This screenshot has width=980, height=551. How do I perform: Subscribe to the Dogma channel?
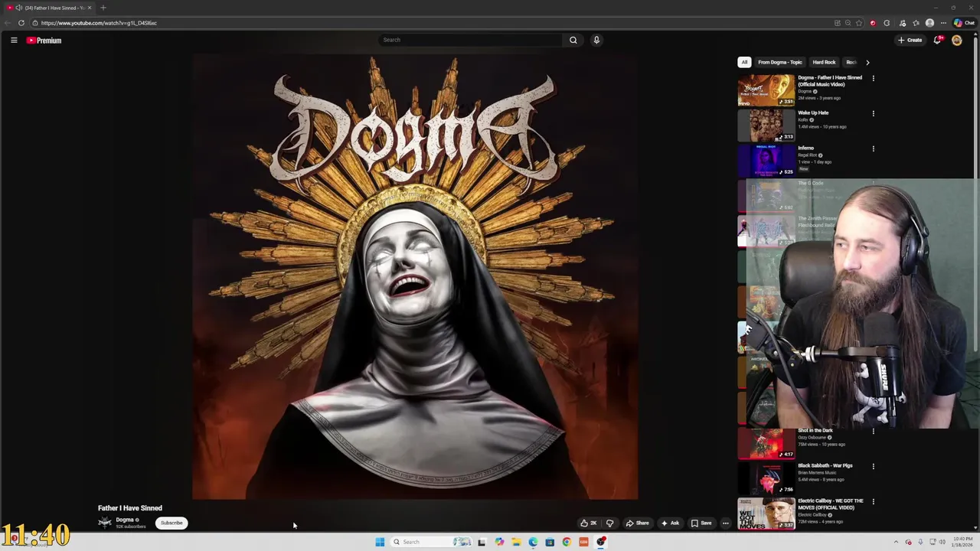(x=171, y=523)
